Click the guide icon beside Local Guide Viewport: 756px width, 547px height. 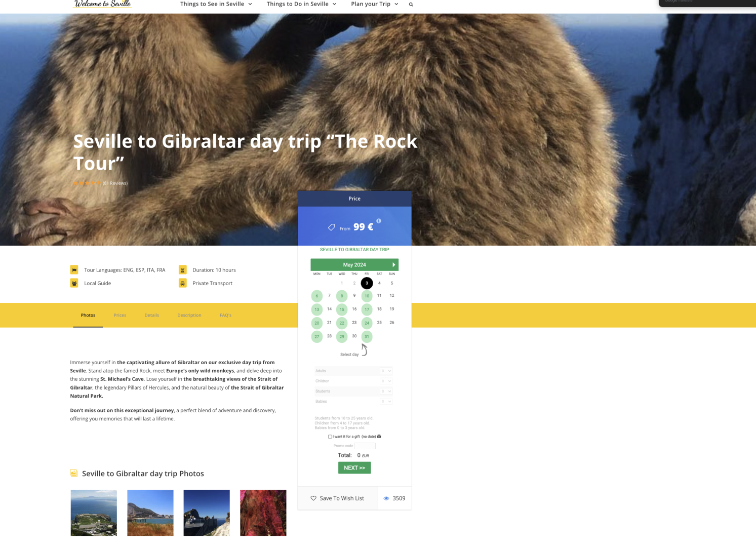[74, 283]
